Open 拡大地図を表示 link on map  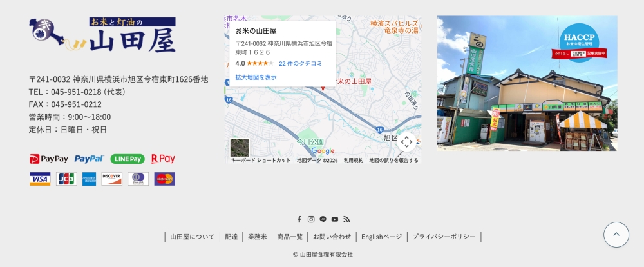[256, 77]
